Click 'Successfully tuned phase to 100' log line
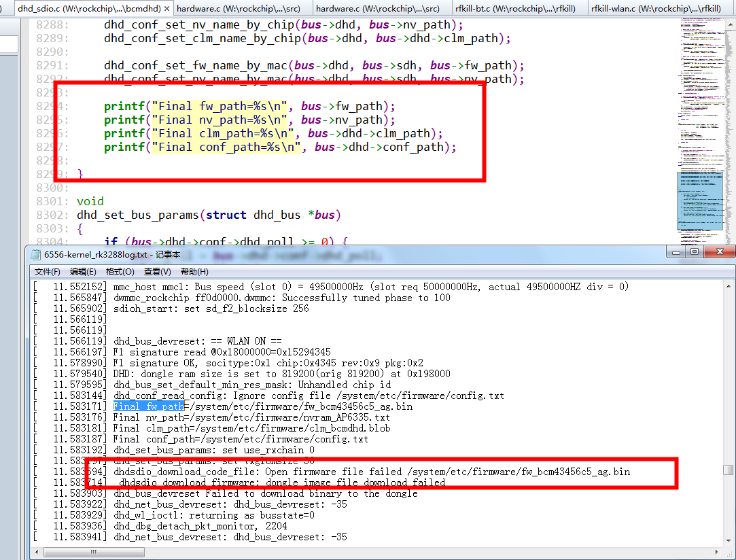The image size is (736, 560). (x=281, y=298)
